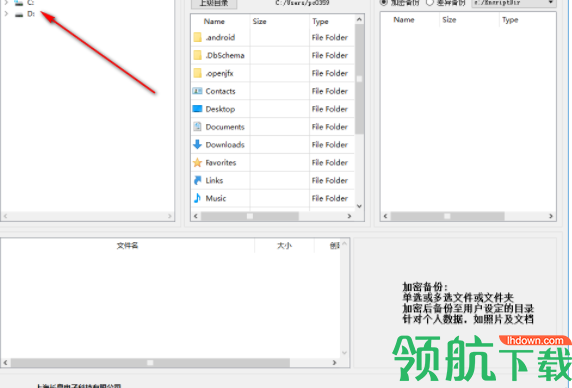Viewport: 572px width, 388px height.
Task: Select the Downloads arrow icon
Action: pos(197,144)
